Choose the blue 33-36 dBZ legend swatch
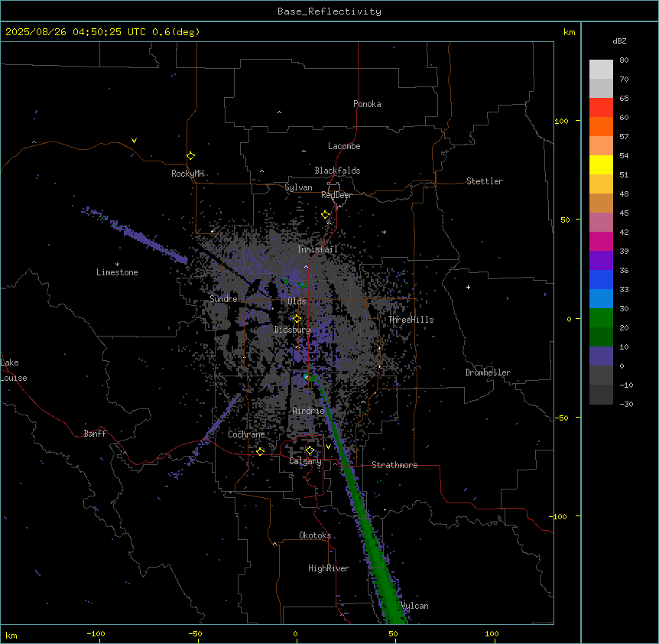The height and width of the screenshot is (644, 659). [601, 279]
